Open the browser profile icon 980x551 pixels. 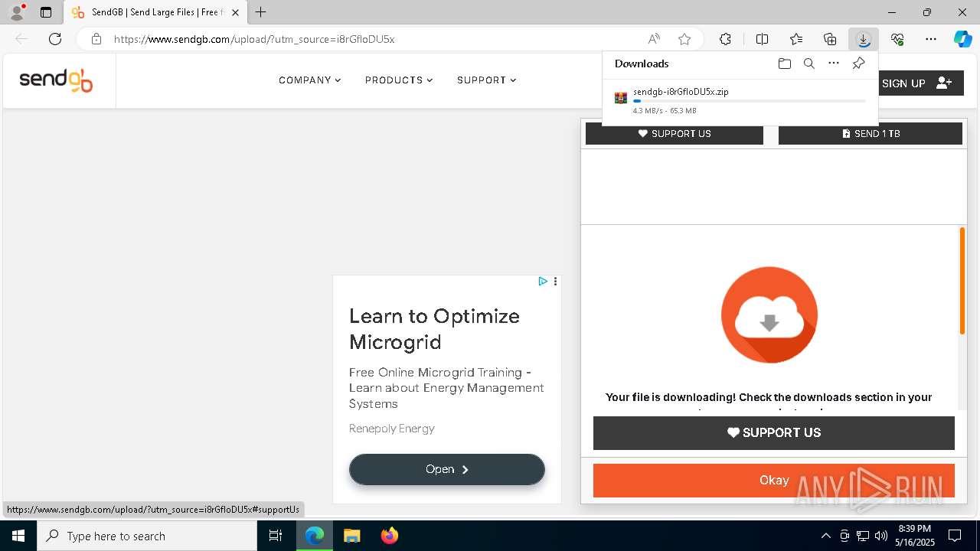point(16,12)
